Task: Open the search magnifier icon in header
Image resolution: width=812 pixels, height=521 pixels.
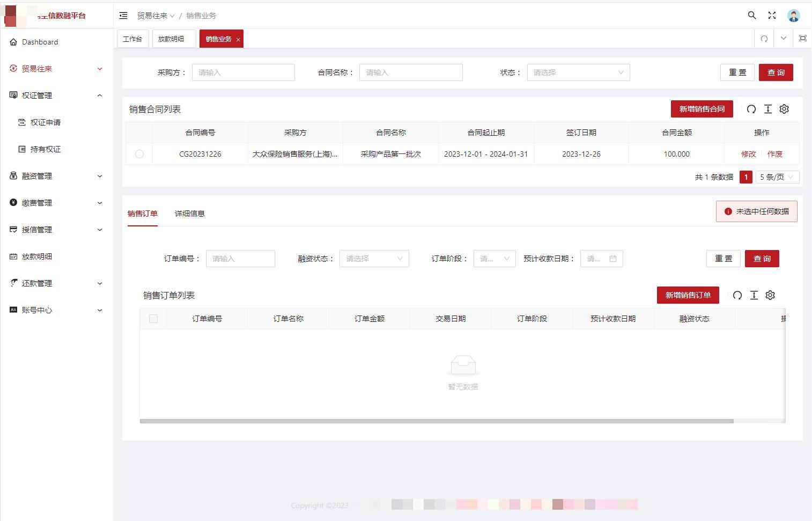Action: click(752, 16)
